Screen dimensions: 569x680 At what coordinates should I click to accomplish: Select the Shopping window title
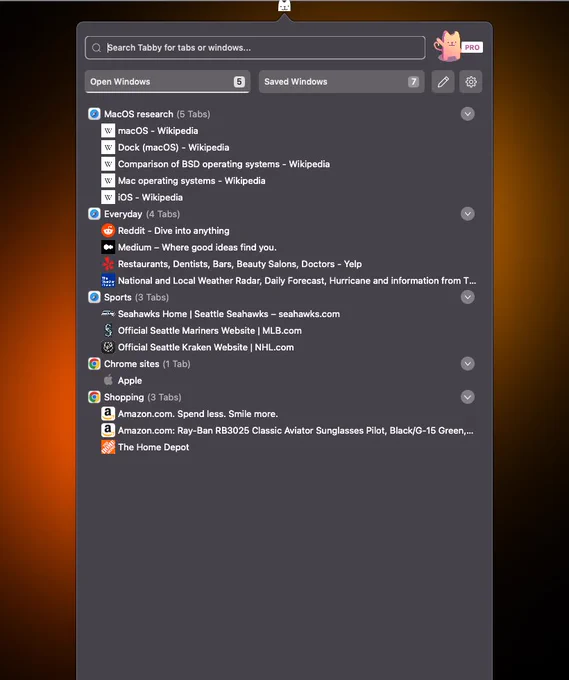pyautogui.click(x=124, y=397)
